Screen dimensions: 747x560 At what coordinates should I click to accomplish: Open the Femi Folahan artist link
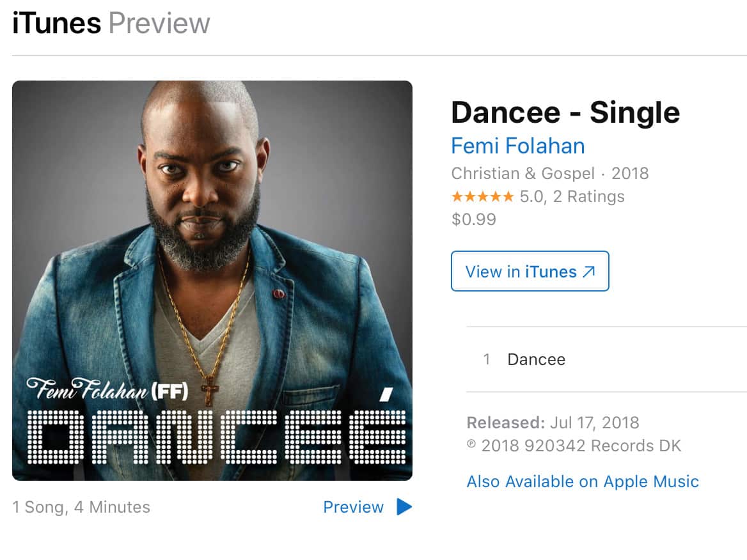tap(518, 146)
